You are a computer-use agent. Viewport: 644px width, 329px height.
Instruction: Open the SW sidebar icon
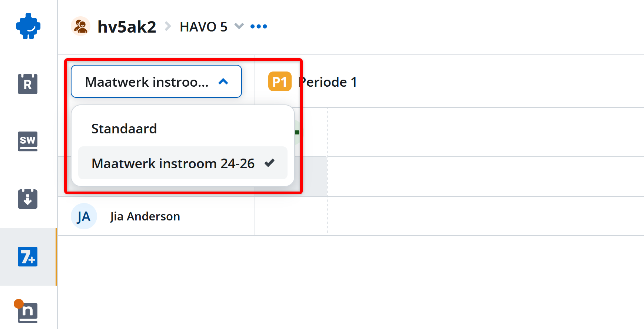tap(28, 141)
